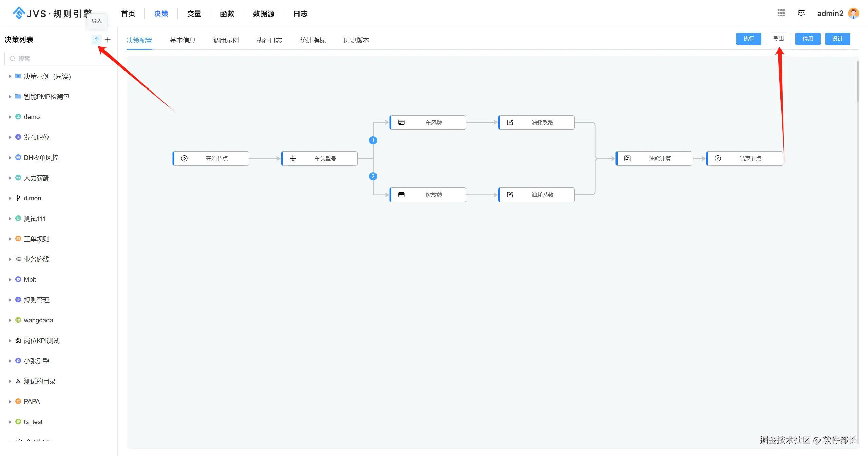Open the message chat icon in header
Viewport: 868px width, 456px height.
pos(802,13)
